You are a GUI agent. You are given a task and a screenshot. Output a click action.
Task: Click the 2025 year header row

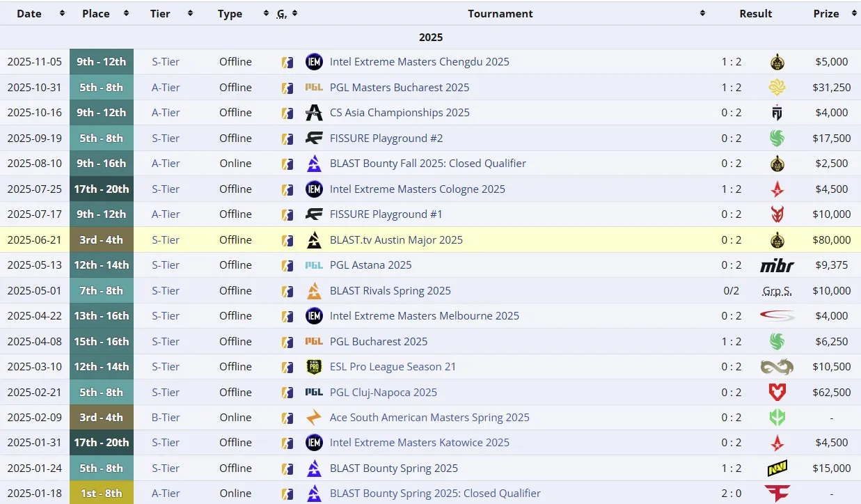click(x=430, y=38)
